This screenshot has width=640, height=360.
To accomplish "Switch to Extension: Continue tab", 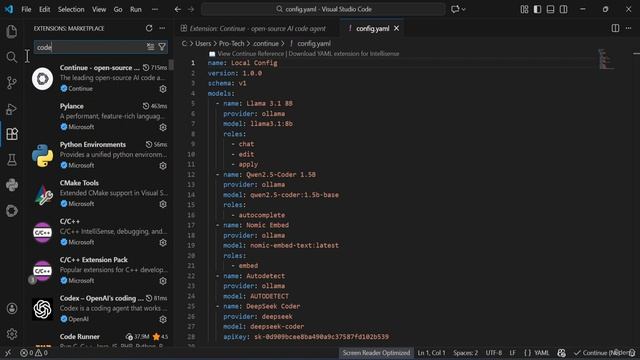I will pyautogui.click(x=258, y=28).
